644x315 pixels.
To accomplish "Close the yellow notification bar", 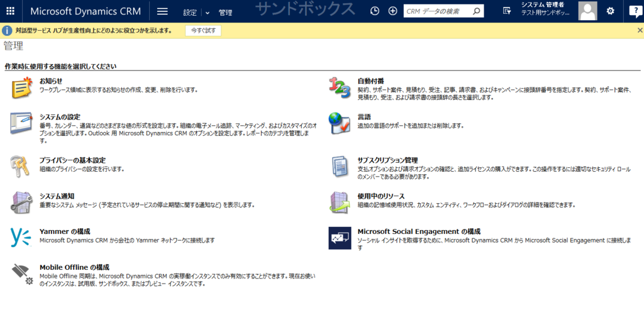I will pos(640,30).
